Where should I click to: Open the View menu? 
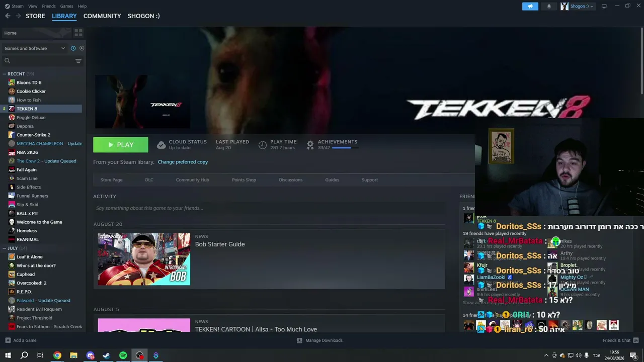point(33,6)
